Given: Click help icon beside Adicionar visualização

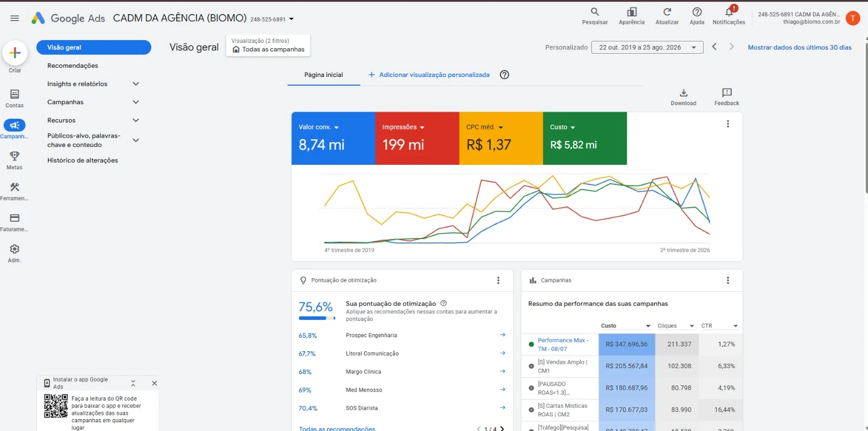Looking at the screenshot, I should pyautogui.click(x=505, y=75).
